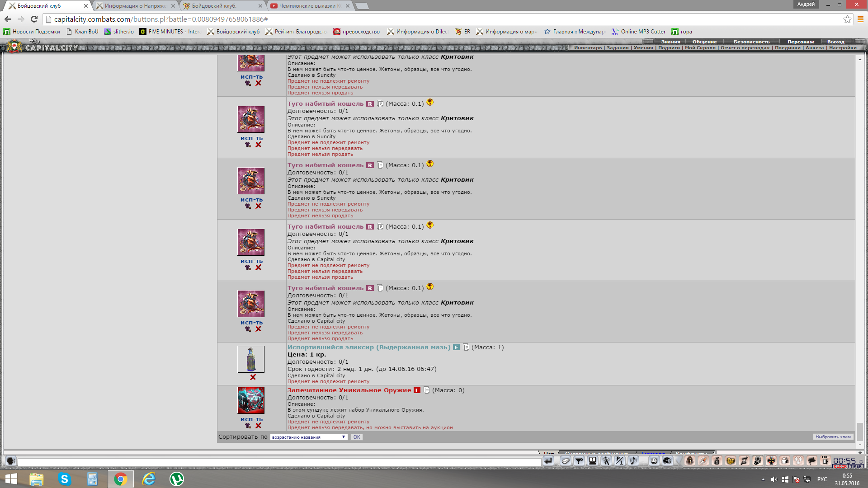Open the sort order dropdown
This screenshot has height=488, width=868.
[309, 437]
